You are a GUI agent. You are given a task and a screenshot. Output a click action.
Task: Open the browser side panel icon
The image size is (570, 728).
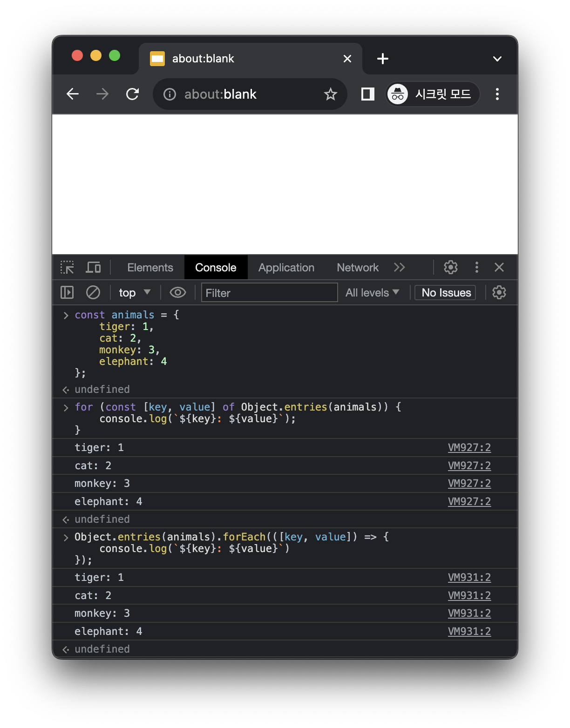(x=368, y=94)
